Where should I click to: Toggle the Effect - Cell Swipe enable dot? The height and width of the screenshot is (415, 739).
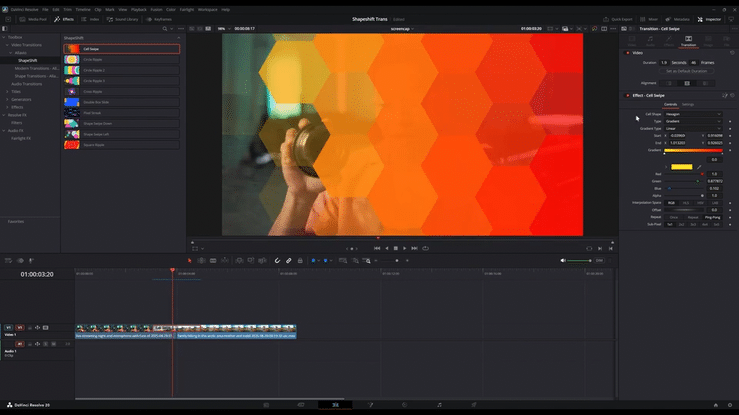627,95
